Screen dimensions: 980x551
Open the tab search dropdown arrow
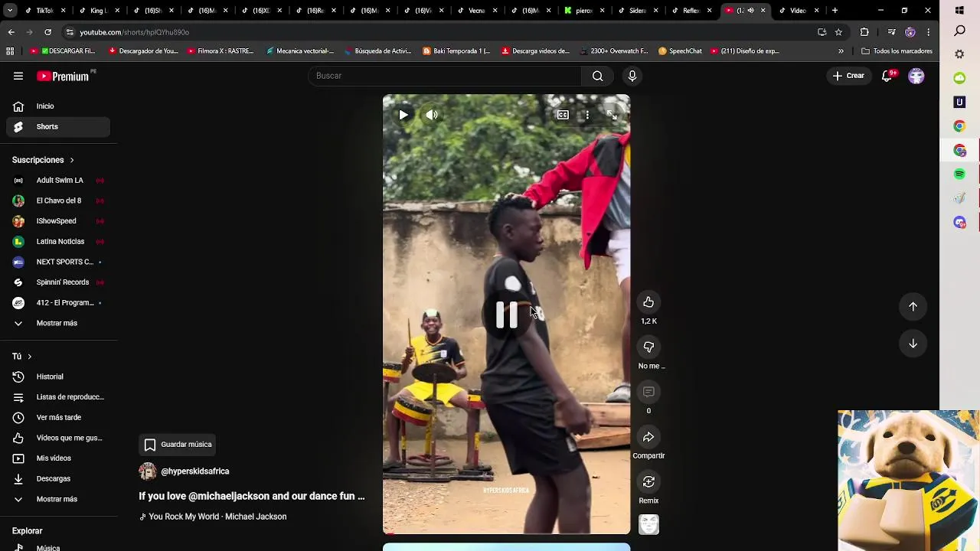point(10,11)
